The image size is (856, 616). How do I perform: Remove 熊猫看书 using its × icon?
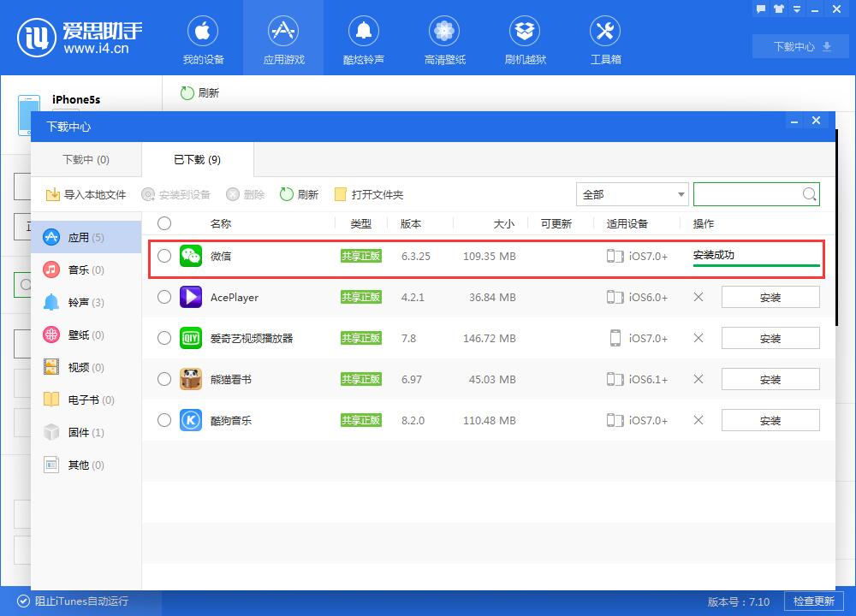tap(698, 379)
